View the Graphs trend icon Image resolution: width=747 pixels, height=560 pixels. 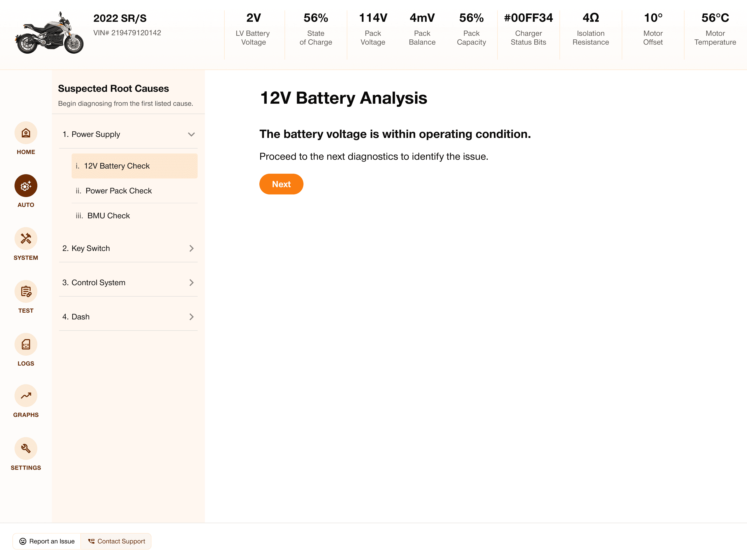tap(26, 396)
